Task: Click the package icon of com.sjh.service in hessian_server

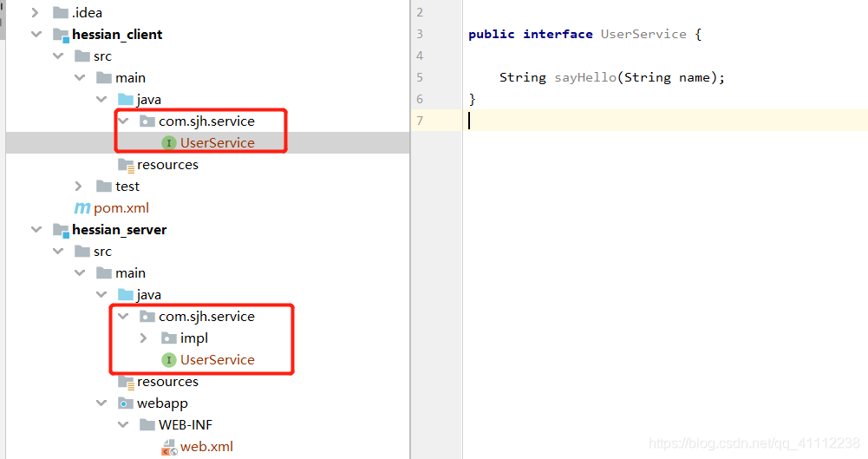Action: coord(147,316)
